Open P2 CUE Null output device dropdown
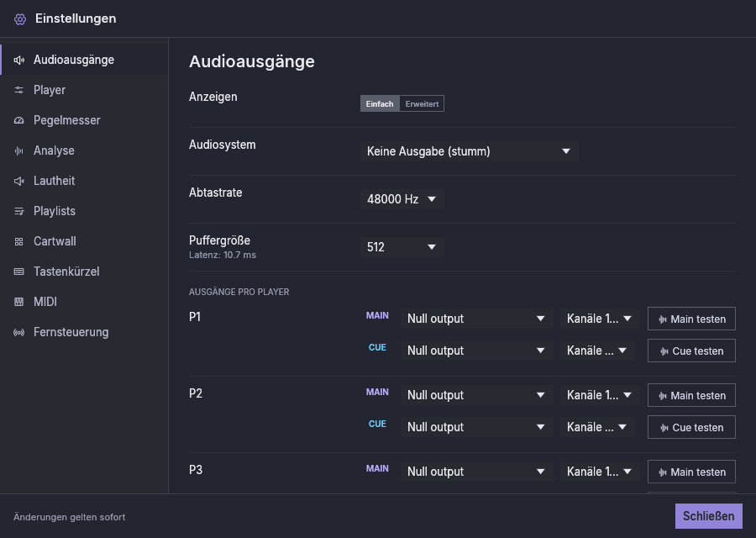Screen dimensions: 756x538 476,427
